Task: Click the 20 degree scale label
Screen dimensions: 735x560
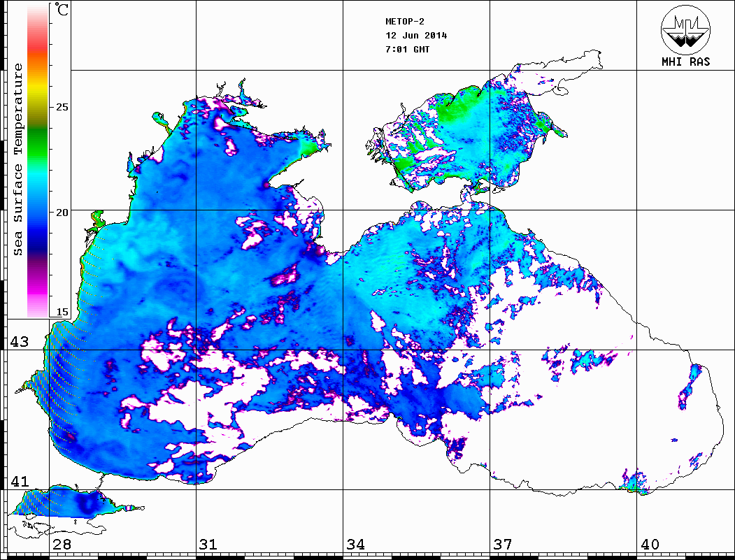Action: tap(62, 213)
